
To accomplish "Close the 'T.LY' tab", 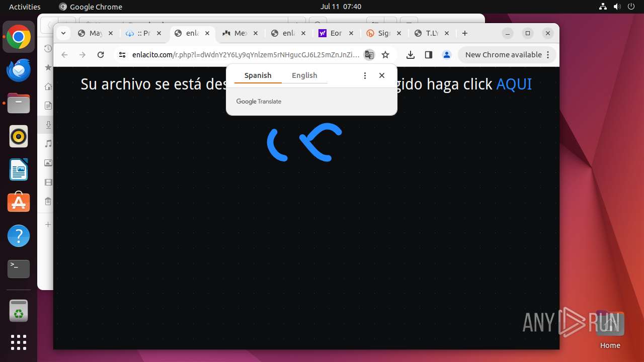I will (447, 33).
